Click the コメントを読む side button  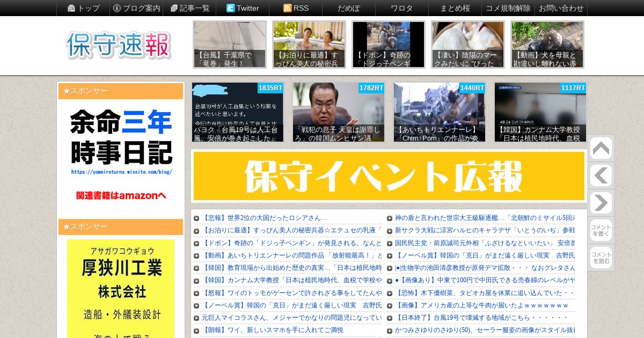(x=601, y=258)
